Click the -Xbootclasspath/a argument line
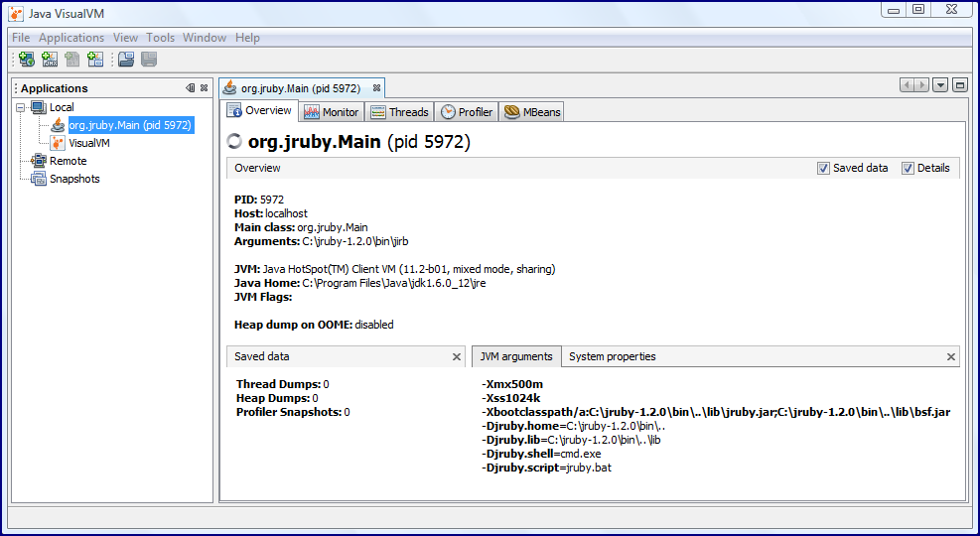The image size is (980, 536). 716,412
